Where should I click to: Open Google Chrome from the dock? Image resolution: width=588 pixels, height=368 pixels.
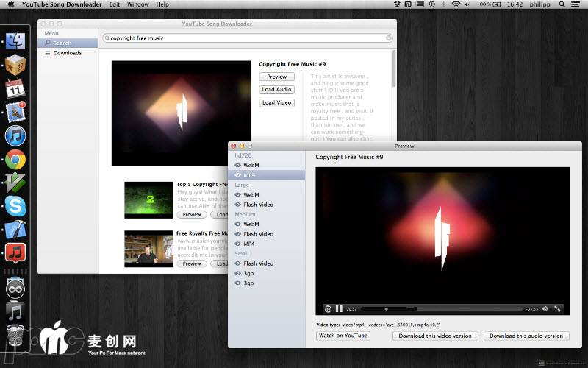point(15,159)
